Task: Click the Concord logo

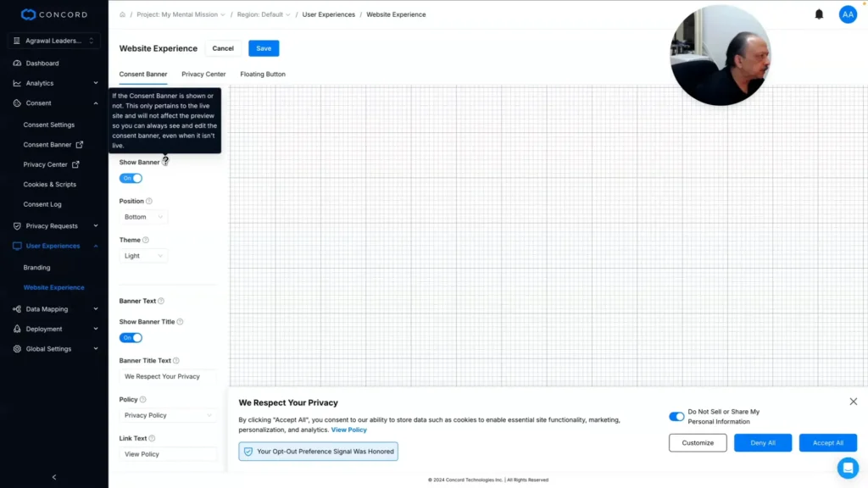Action: (54, 14)
